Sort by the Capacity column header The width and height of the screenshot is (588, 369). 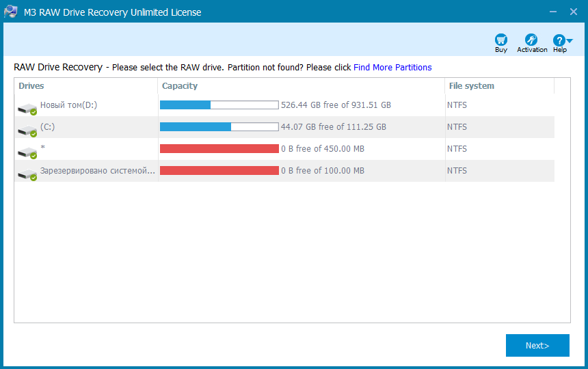click(x=301, y=86)
